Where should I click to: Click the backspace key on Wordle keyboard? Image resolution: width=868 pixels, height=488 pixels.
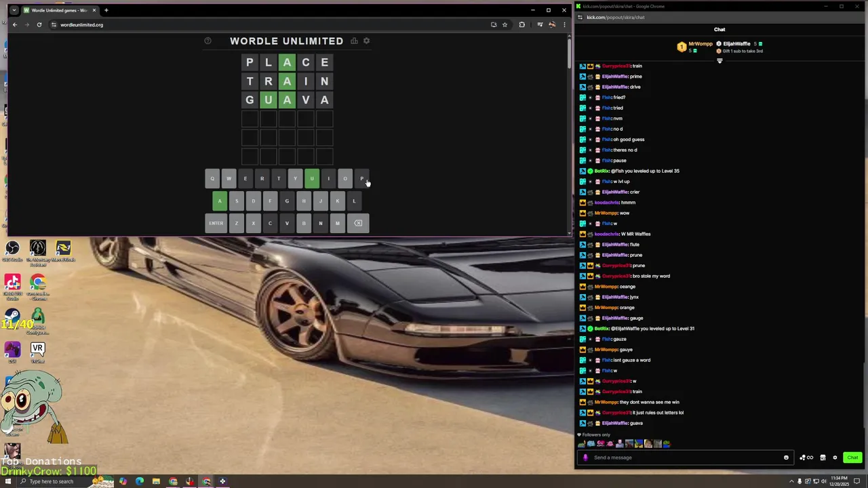pos(358,223)
